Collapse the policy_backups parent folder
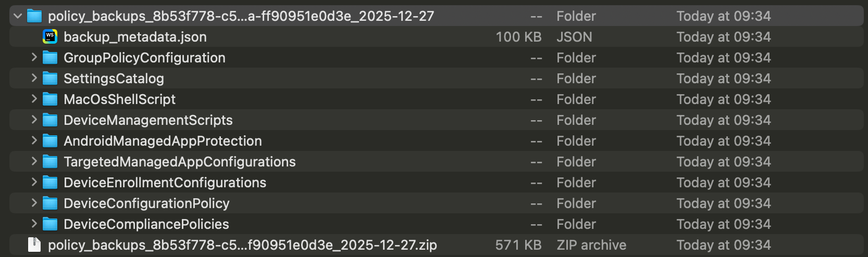Image resolution: width=868 pixels, height=257 pixels. click(18, 16)
